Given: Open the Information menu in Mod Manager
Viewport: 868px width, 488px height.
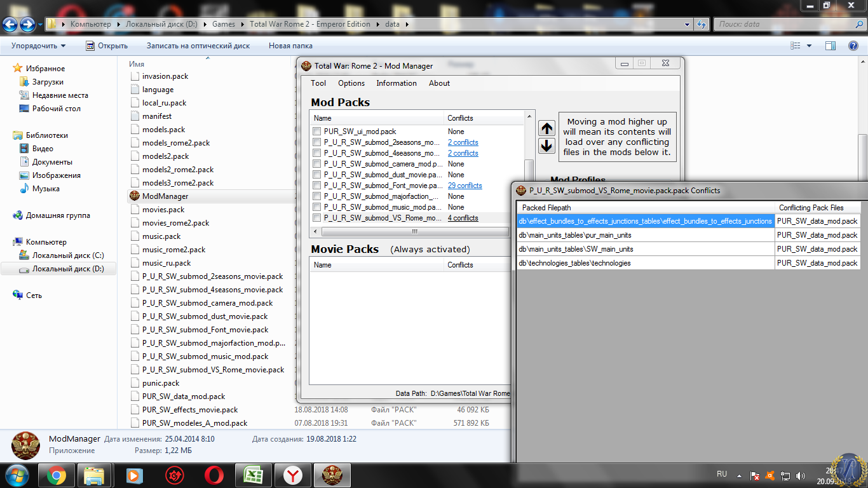Looking at the screenshot, I should click(x=397, y=83).
